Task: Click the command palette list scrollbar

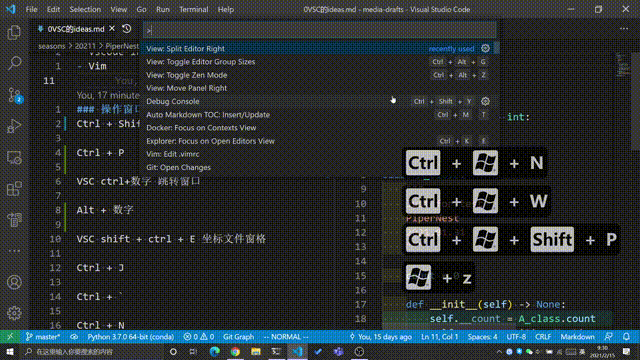Action: [497, 48]
